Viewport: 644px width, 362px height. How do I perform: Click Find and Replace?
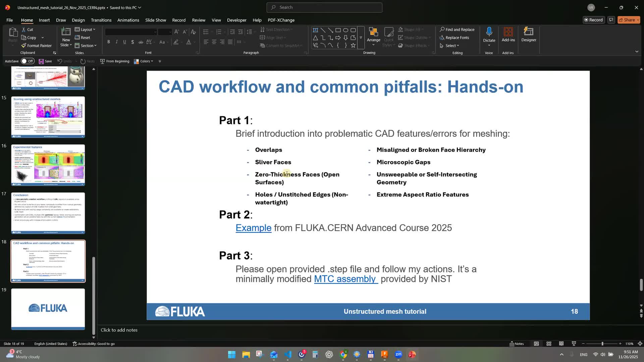[457, 29]
